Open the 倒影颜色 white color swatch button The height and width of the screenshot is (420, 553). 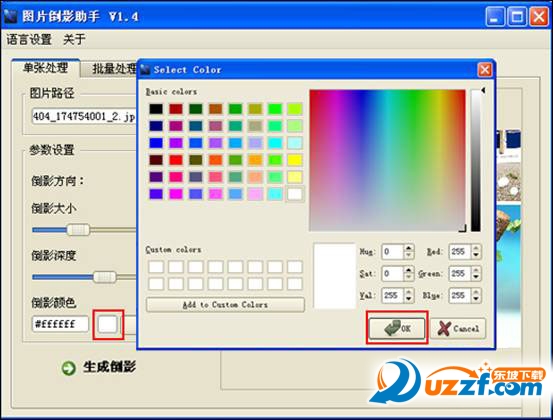(x=108, y=324)
